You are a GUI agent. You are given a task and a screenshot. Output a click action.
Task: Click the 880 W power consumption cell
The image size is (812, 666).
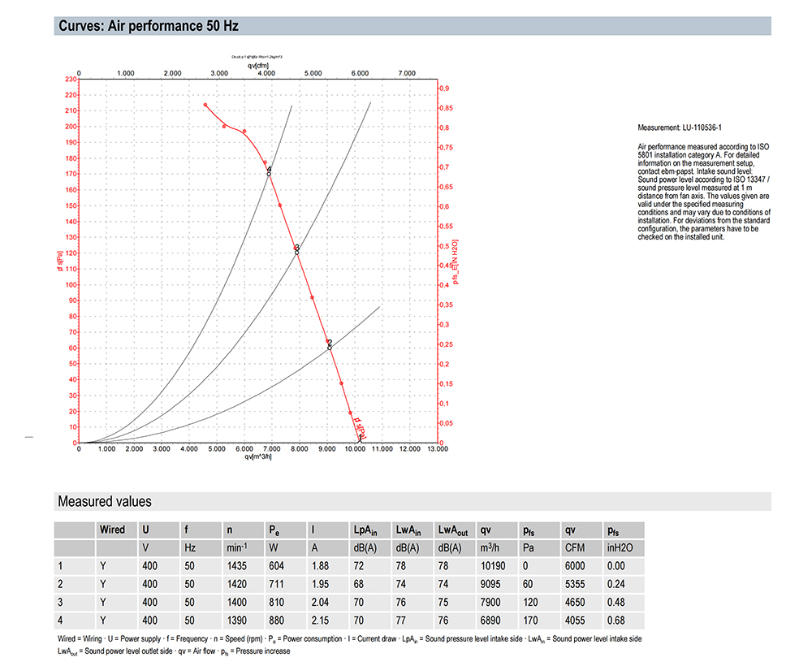pos(277,621)
